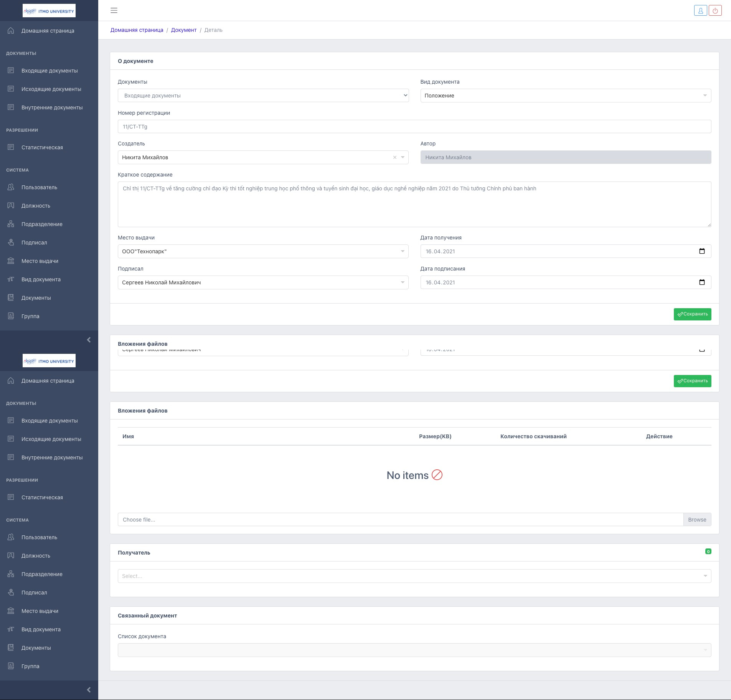The height and width of the screenshot is (700, 731).
Task: Open the Создатель dropdown arrow
Action: click(x=403, y=157)
